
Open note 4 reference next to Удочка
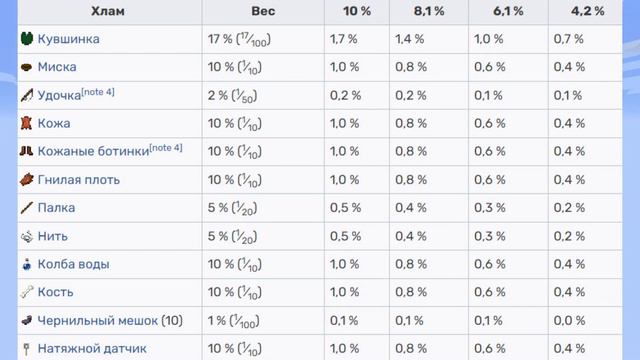(x=98, y=92)
